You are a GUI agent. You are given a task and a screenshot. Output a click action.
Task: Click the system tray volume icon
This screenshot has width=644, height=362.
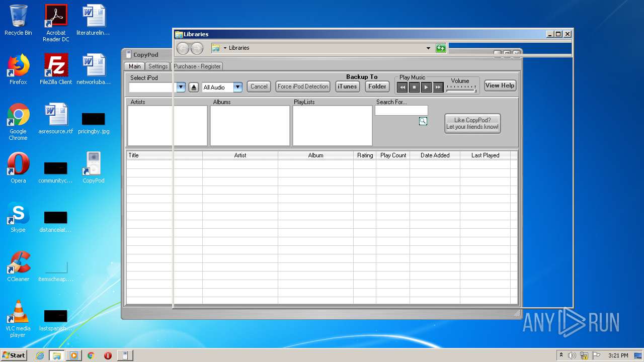pyautogui.click(x=572, y=355)
